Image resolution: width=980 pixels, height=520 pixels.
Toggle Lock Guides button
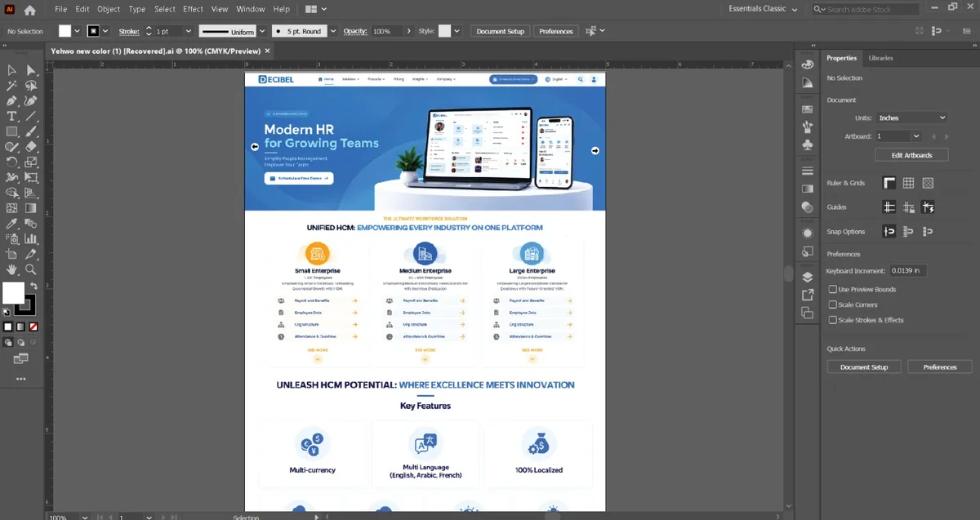[x=908, y=207]
